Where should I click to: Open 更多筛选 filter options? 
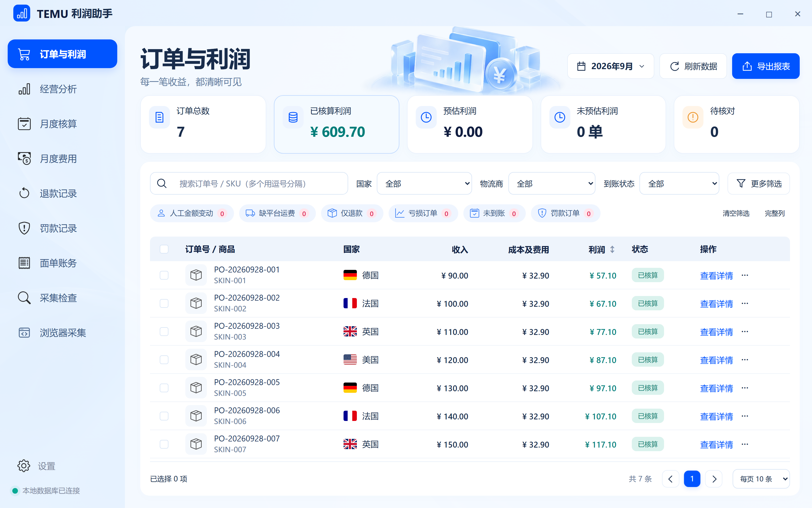758,183
